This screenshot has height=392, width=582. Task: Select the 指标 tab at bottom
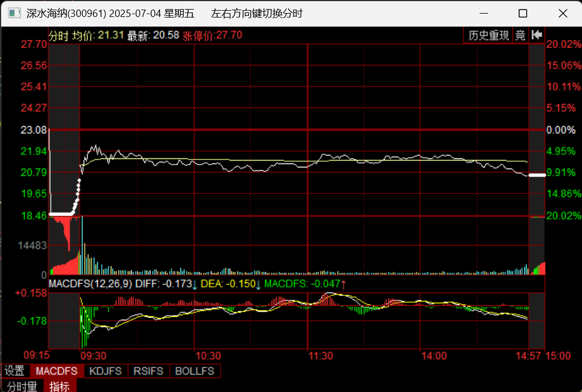[60, 386]
